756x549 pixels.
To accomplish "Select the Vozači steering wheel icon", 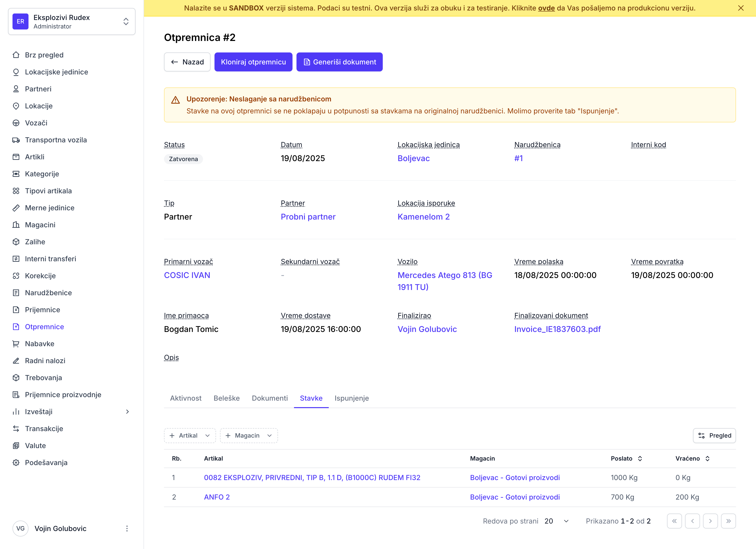I will [x=16, y=123].
